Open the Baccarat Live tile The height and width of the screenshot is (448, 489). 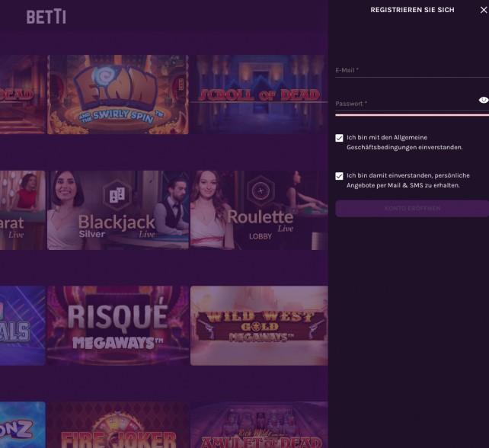22,210
